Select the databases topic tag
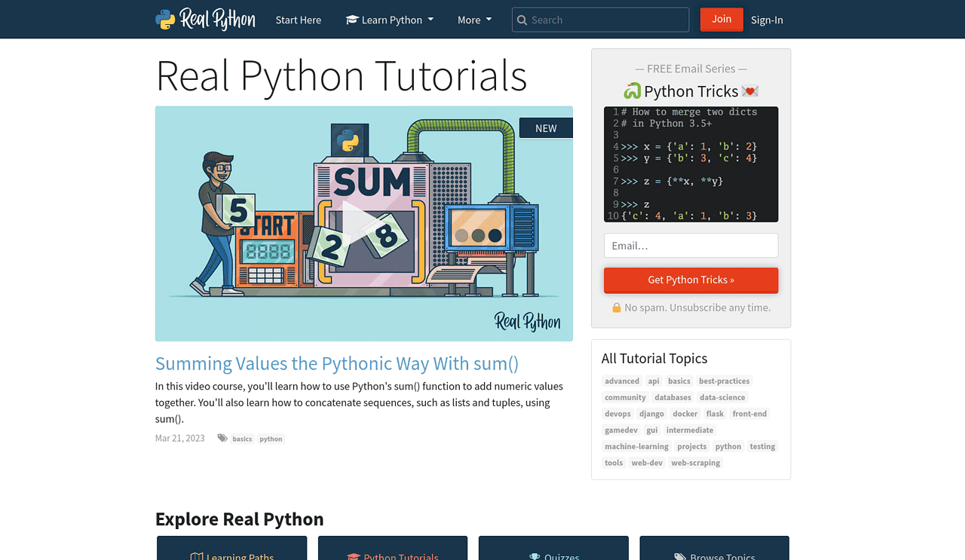The height and width of the screenshot is (560, 965). [672, 397]
